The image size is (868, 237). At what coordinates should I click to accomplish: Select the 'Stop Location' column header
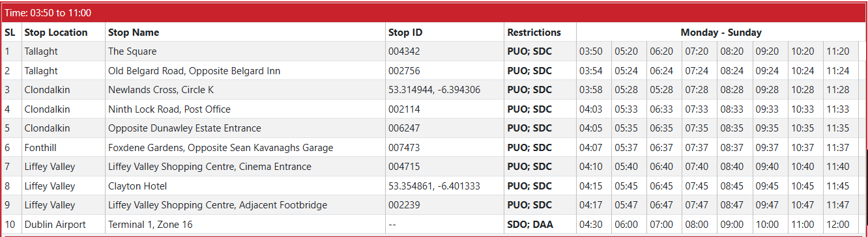56,32
